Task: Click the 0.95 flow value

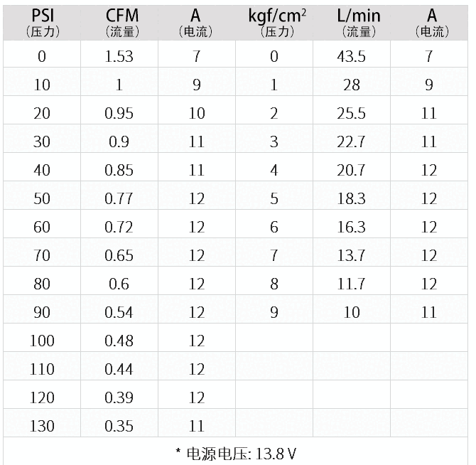Action: click(x=119, y=113)
